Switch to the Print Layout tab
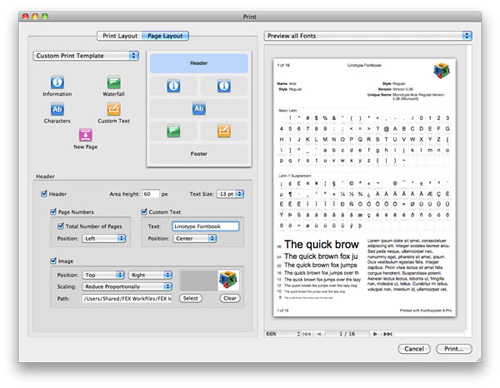This screenshot has width=500, height=388. 120,36
